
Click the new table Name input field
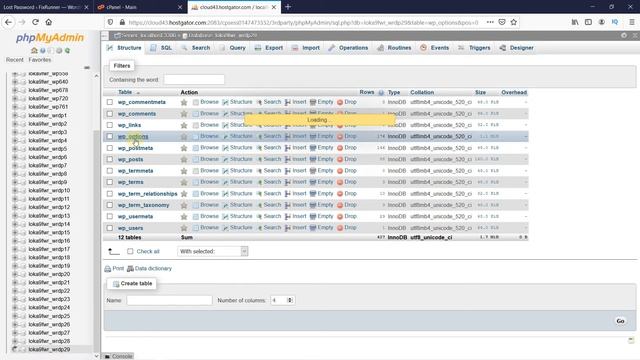pos(169,300)
